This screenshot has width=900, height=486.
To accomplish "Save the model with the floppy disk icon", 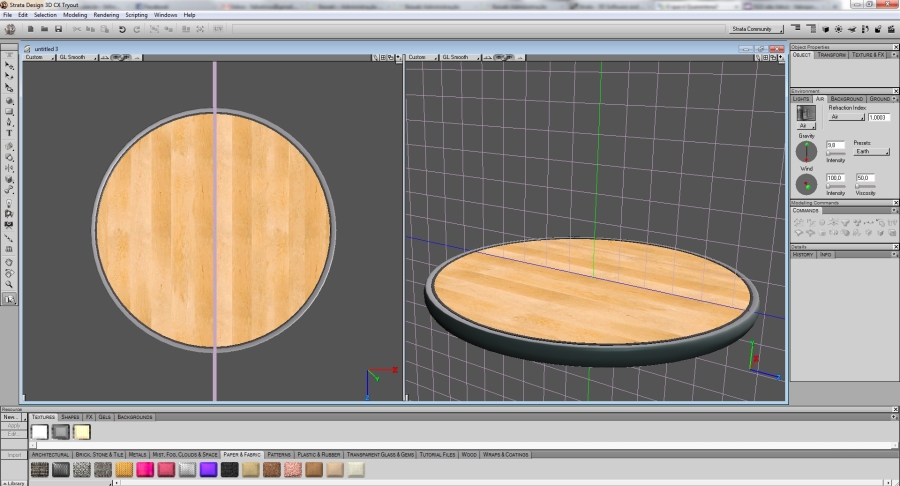I will [58, 29].
